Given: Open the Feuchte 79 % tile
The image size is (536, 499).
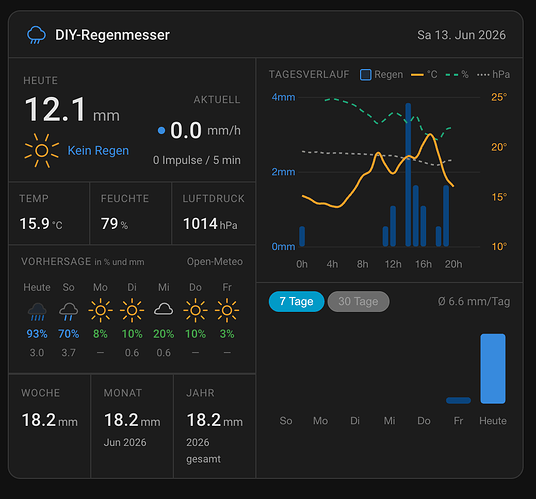Looking at the screenshot, I should [x=130, y=213].
